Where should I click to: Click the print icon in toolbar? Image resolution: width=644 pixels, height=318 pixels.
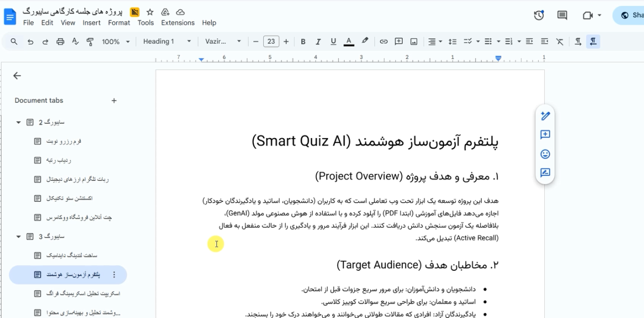[60, 42]
